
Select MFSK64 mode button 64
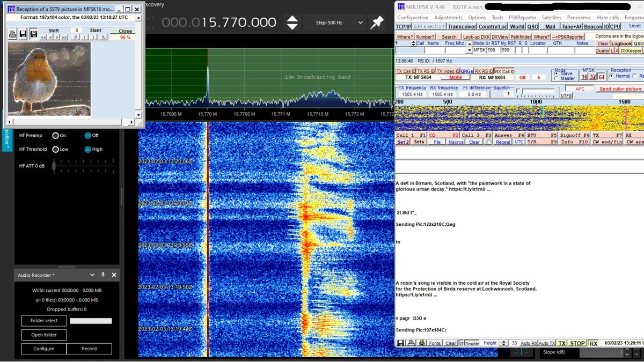(x=602, y=77)
